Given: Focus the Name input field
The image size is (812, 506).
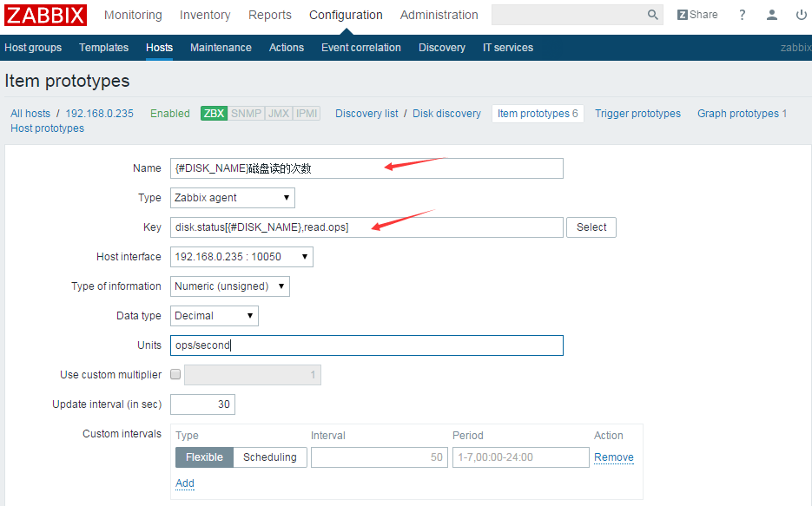Looking at the screenshot, I should (x=366, y=168).
